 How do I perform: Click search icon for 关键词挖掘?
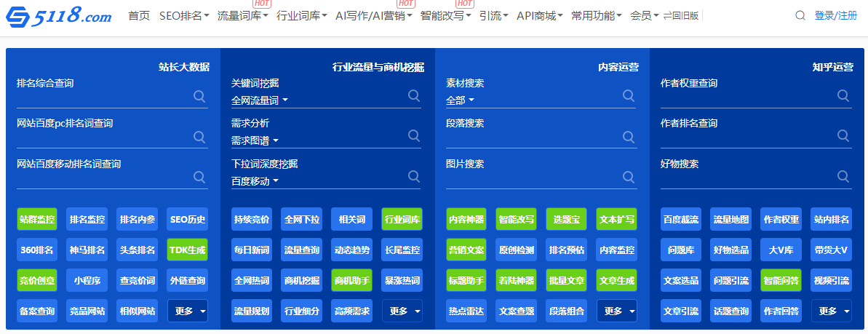coord(414,95)
